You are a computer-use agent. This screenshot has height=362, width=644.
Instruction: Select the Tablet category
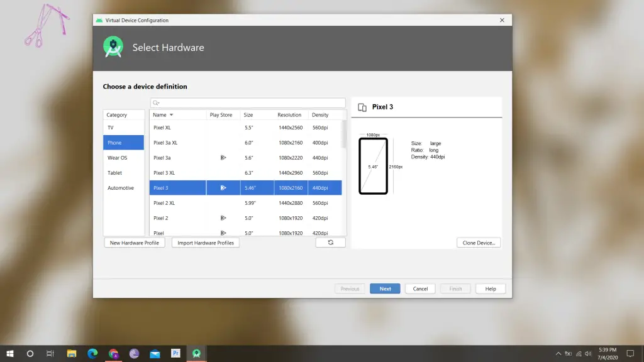(116, 173)
